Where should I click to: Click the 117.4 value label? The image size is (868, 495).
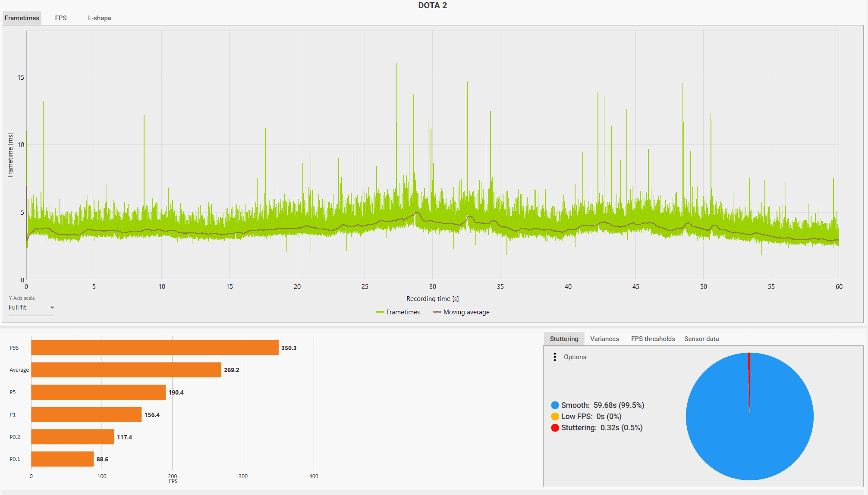click(124, 437)
